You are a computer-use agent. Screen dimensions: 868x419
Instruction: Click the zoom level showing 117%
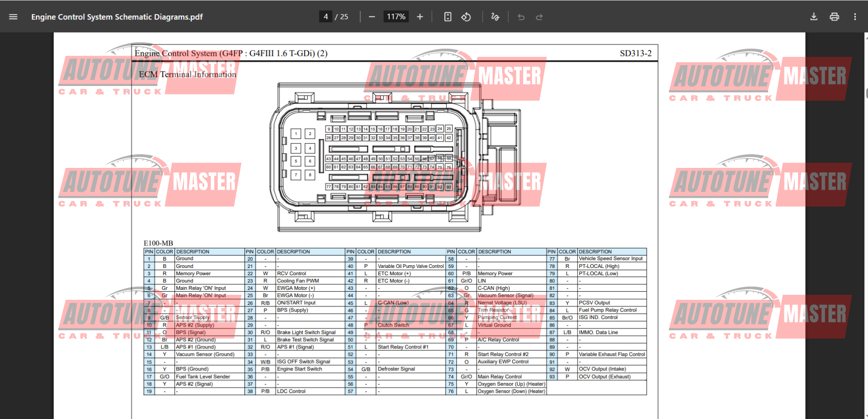396,16
